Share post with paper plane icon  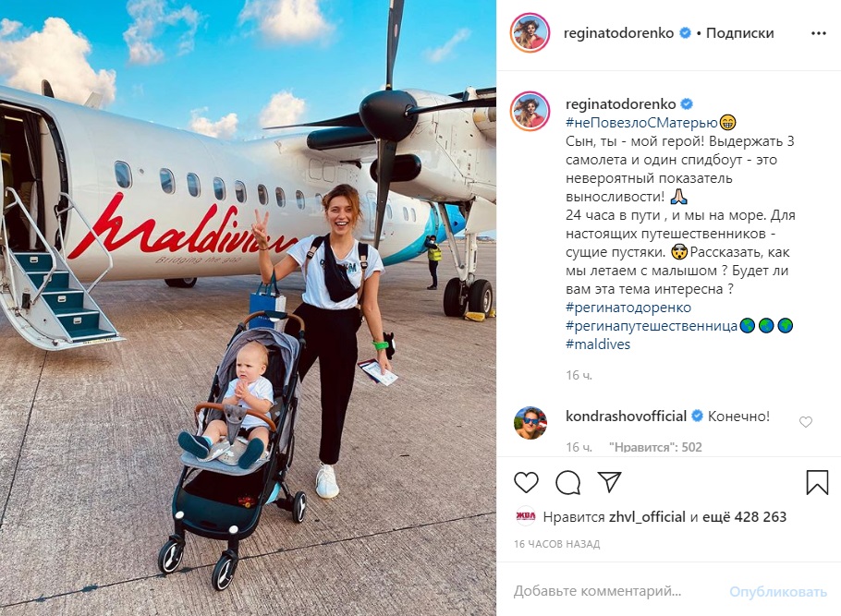tap(609, 482)
